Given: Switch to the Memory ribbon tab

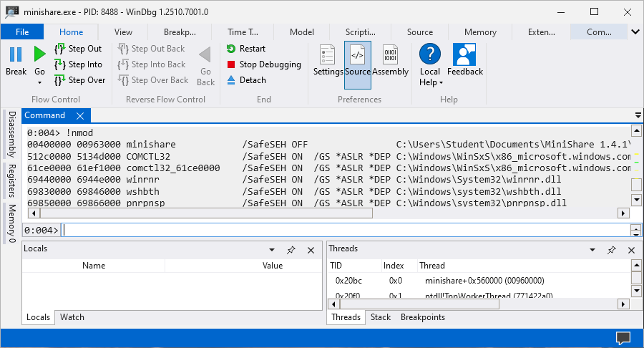Looking at the screenshot, I should [x=480, y=32].
